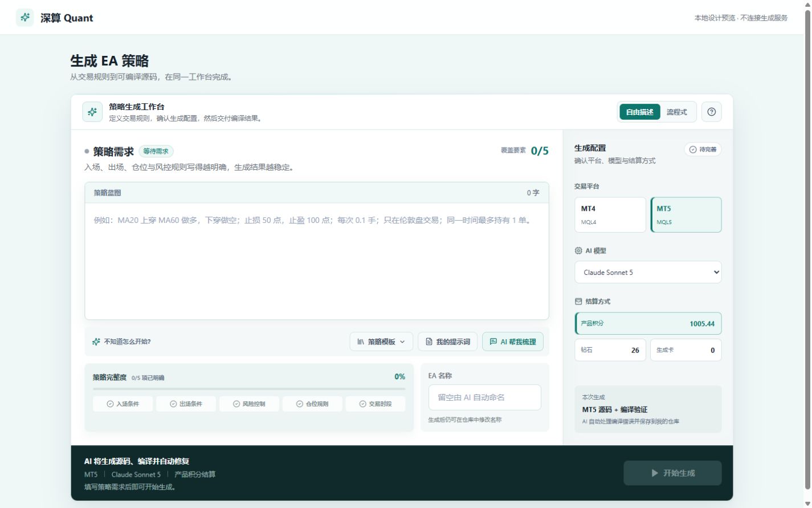This screenshot has width=812, height=508.
Task: Click the MT5 源码 + 编译验证 summary text
Action: (x=615, y=409)
